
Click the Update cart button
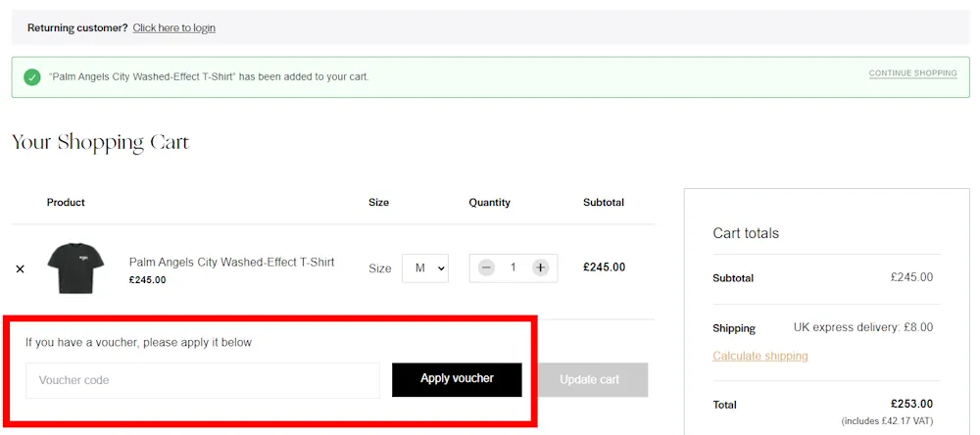pos(589,380)
